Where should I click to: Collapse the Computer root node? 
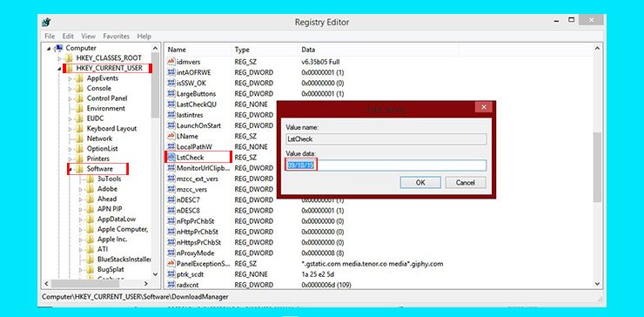pos(50,49)
